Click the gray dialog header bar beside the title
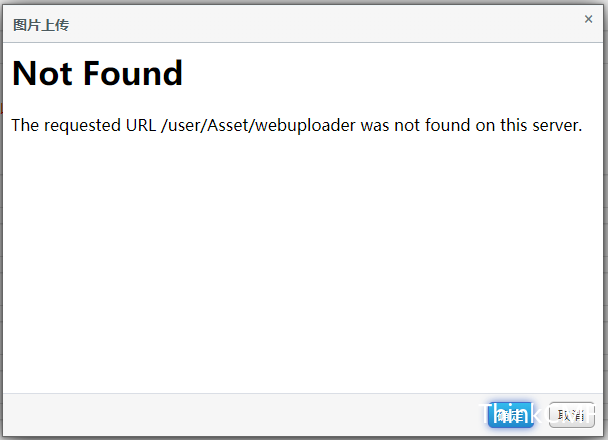 tap(326, 24)
